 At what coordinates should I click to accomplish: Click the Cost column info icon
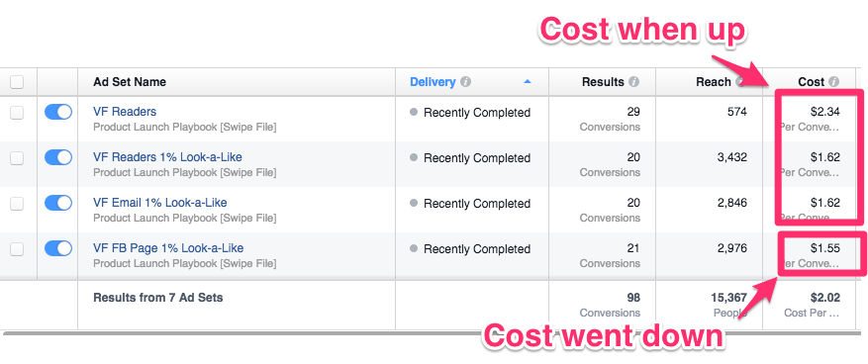pyautogui.click(x=833, y=82)
